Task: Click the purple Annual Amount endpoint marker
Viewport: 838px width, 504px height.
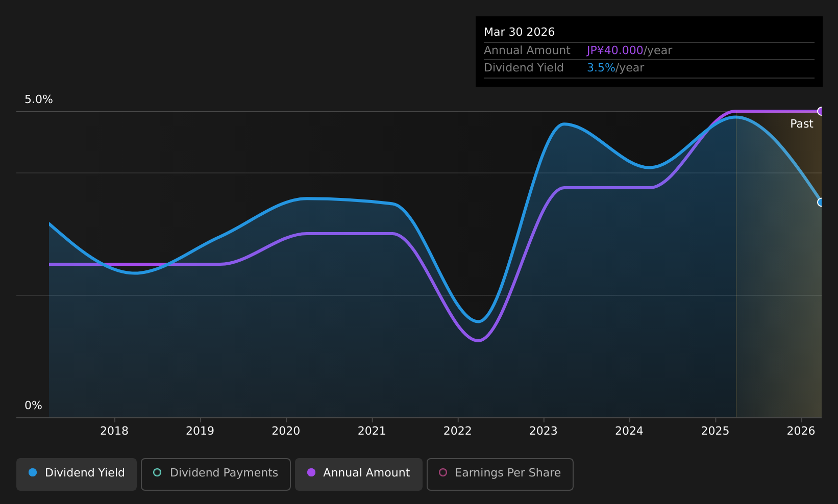Action: (x=821, y=111)
